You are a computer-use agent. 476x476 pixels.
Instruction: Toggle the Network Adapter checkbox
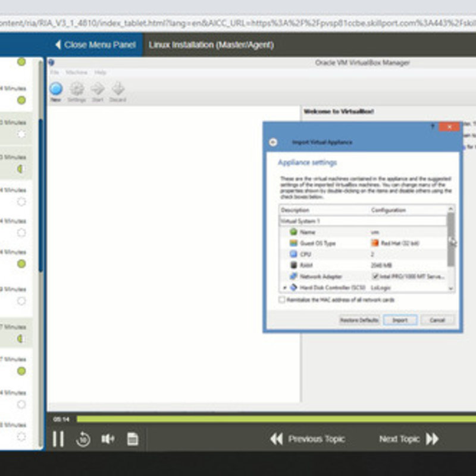click(x=375, y=276)
